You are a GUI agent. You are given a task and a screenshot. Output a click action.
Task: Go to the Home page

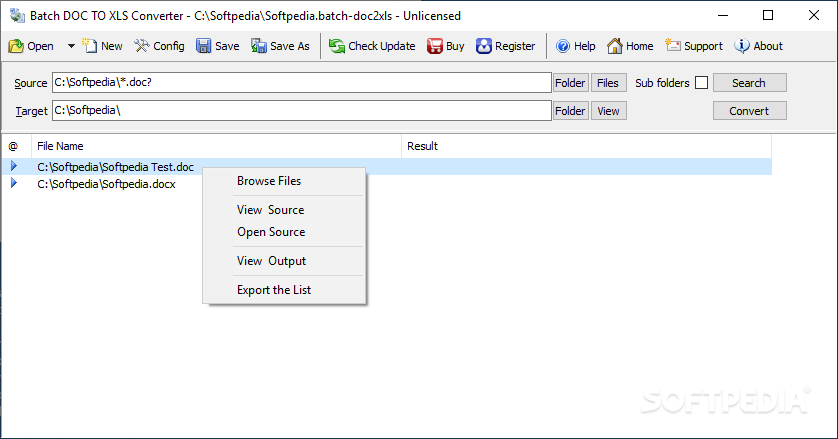point(630,46)
